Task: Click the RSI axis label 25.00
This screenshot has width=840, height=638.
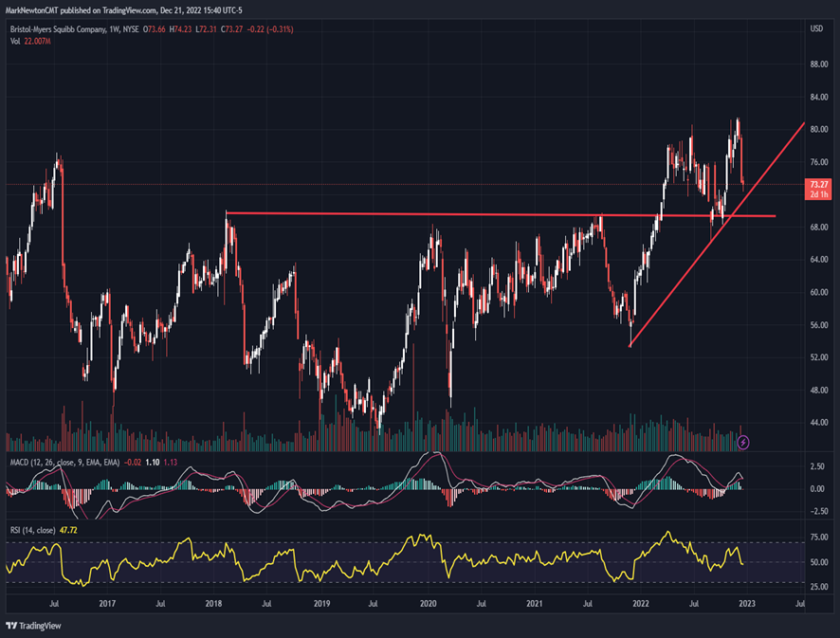Action: [817, 587]
